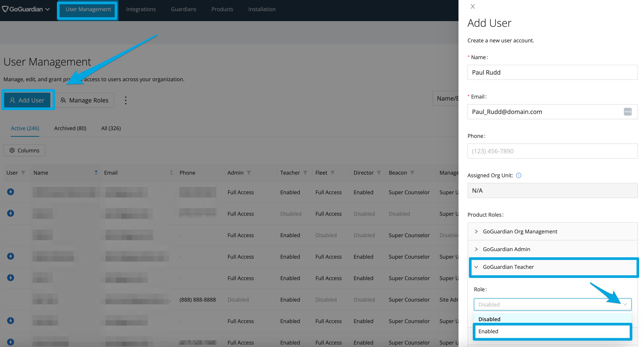Go to the Integrations nav item
Screen dimensions: 644x347
pyautogui.click(x=141, y=9)
